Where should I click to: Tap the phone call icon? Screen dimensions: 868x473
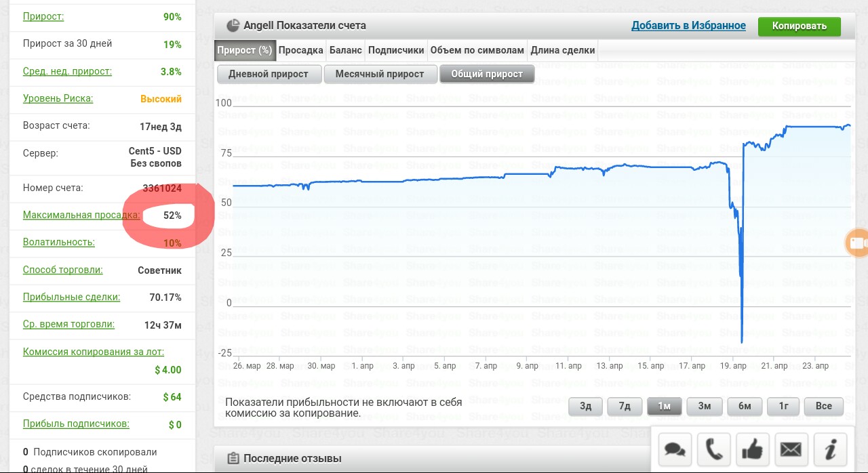[x=713, y=449]
